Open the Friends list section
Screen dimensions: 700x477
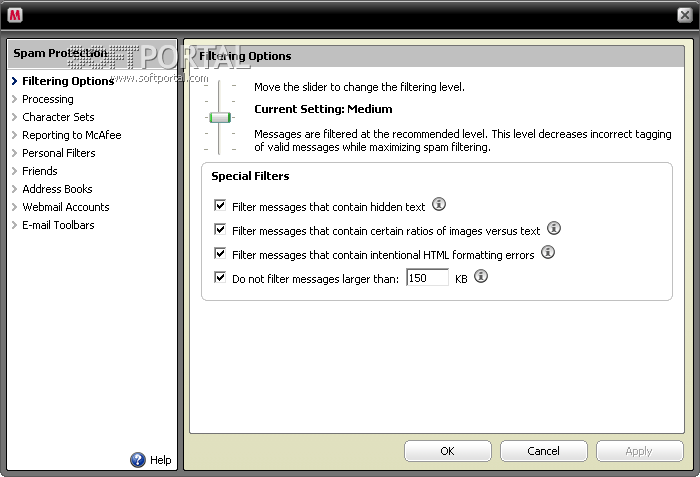40,171
